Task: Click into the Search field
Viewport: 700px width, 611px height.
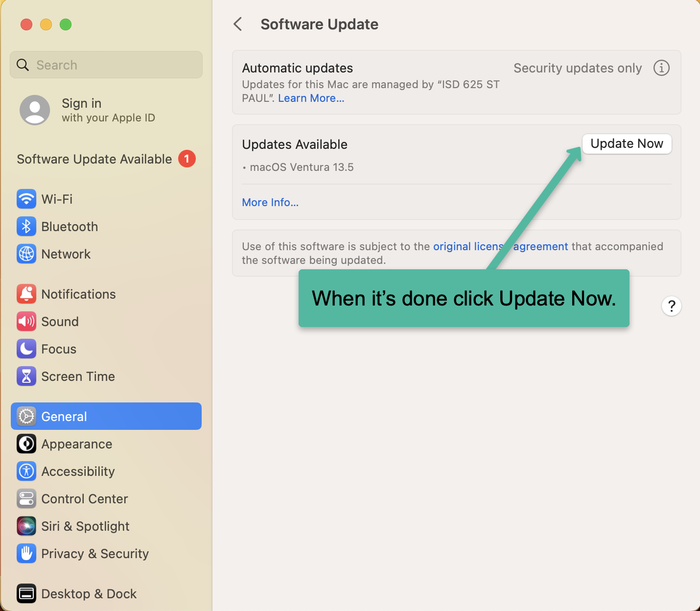Action: [106, 65]
